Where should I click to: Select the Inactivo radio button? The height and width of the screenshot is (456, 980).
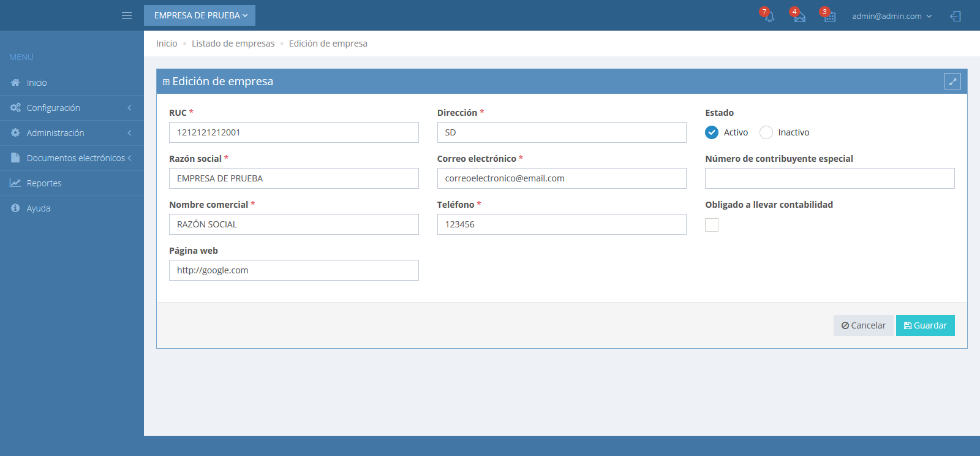766,132
